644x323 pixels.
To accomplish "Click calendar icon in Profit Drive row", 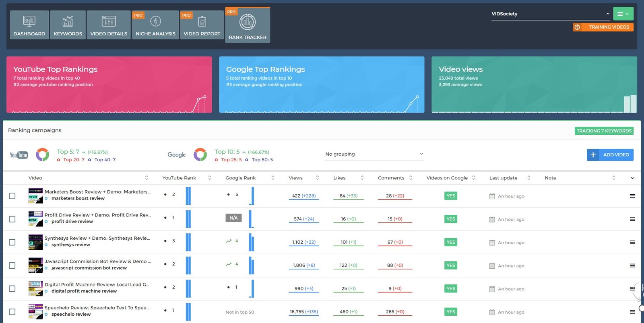I will [492, 219].
